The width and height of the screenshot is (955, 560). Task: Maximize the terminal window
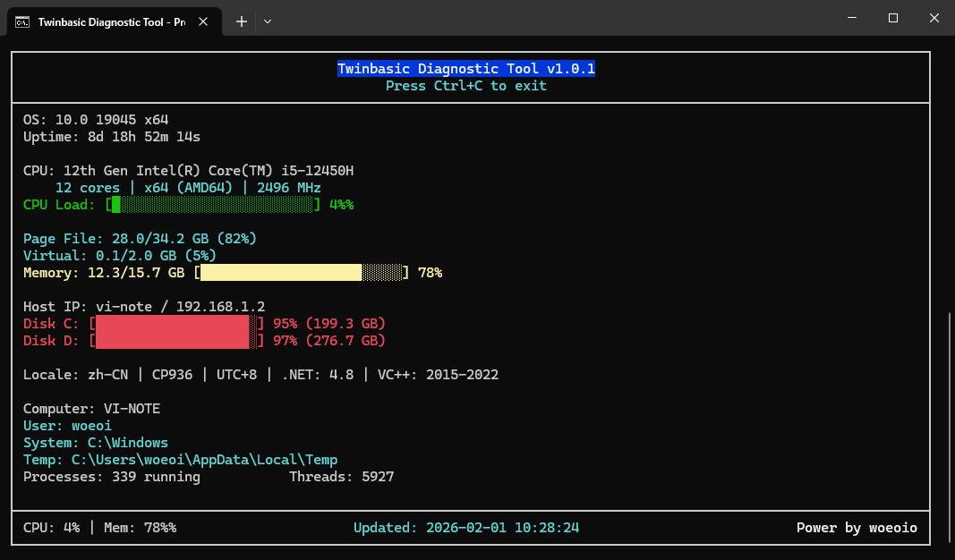click(892, 18)
